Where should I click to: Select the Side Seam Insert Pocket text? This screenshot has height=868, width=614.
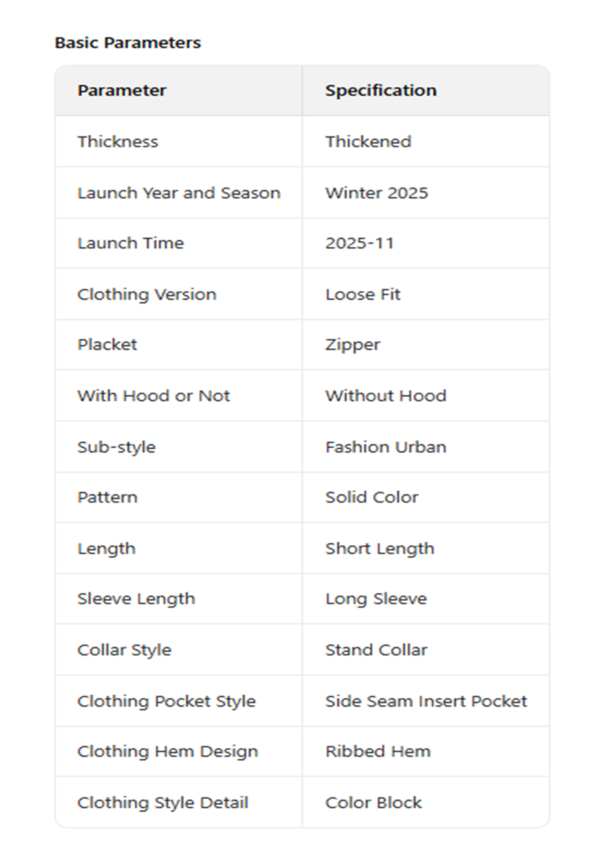[x=426, y=701]
